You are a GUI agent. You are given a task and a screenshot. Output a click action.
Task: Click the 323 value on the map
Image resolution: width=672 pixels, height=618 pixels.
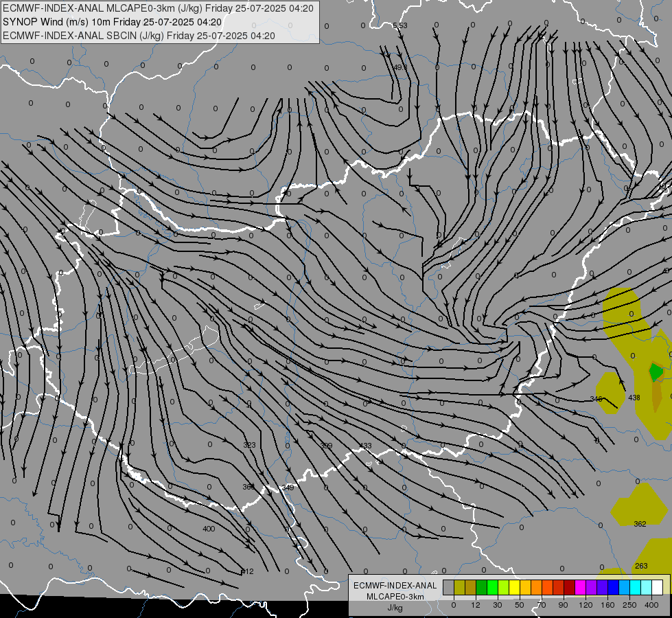pyautogui.click(x=249, y=445)
